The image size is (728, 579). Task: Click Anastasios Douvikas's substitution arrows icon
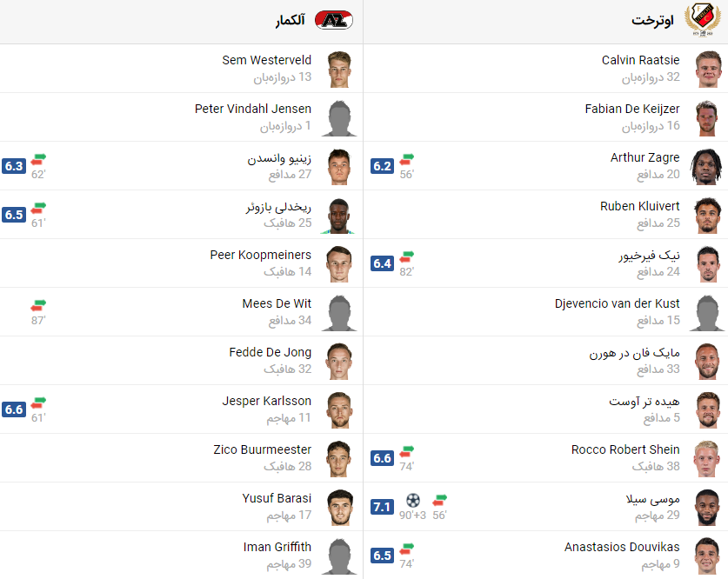point(407,549)
